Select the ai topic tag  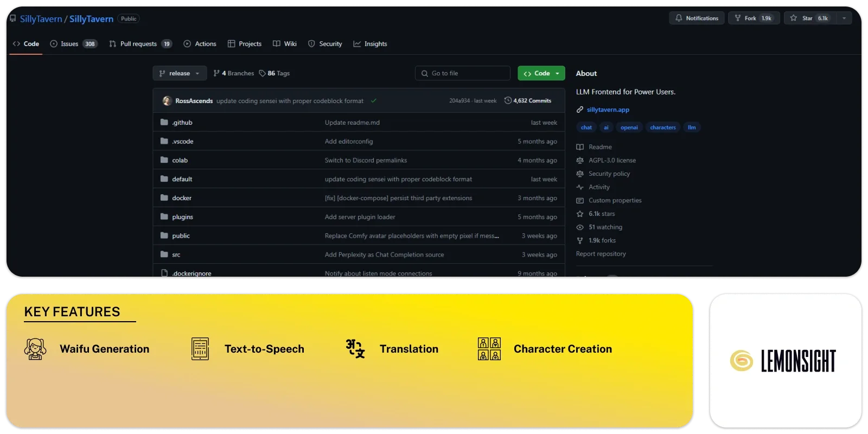pyautogui.click(x=606, y=127)
